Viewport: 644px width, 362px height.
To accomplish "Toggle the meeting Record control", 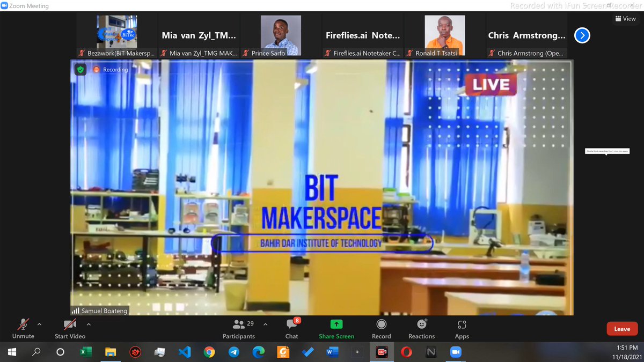I will point(381,329).
